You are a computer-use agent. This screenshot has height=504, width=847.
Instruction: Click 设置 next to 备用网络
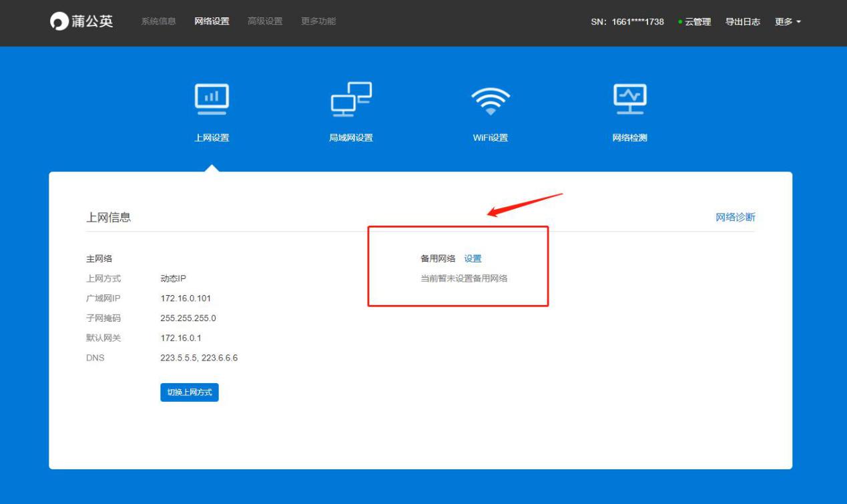coord(474,258)
